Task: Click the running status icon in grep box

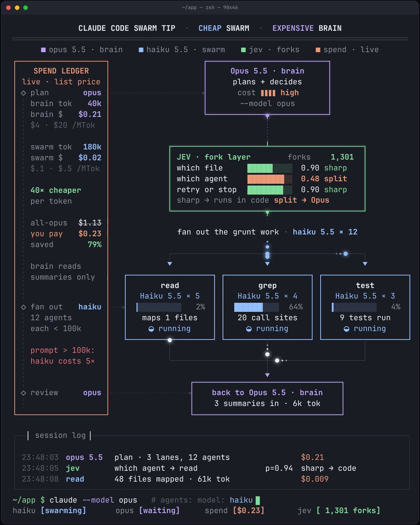Action: 248,329
